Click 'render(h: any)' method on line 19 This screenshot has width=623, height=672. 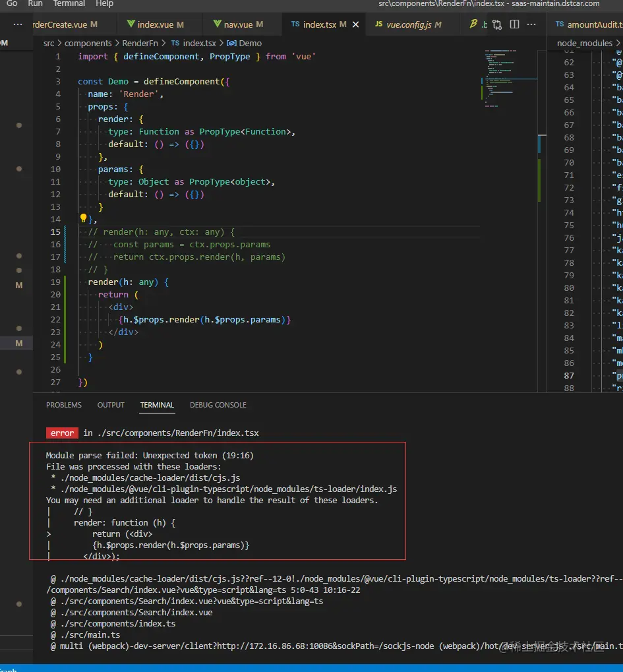click(123, 282)
